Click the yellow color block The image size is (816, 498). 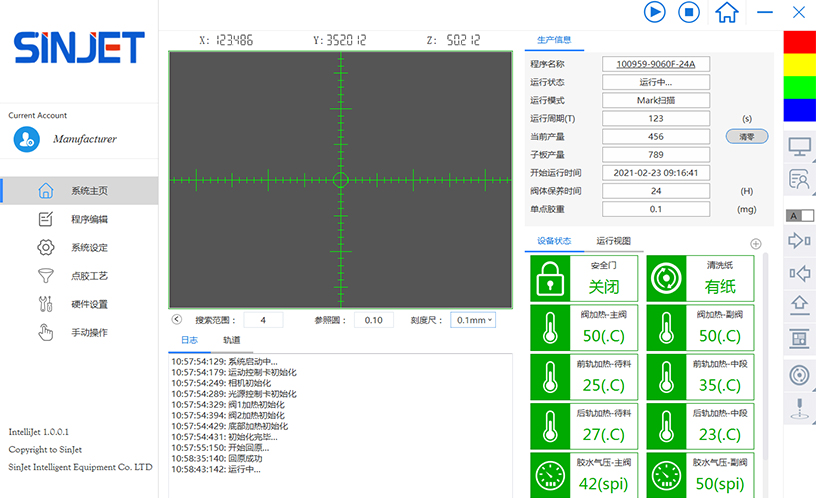pos(799,65)
